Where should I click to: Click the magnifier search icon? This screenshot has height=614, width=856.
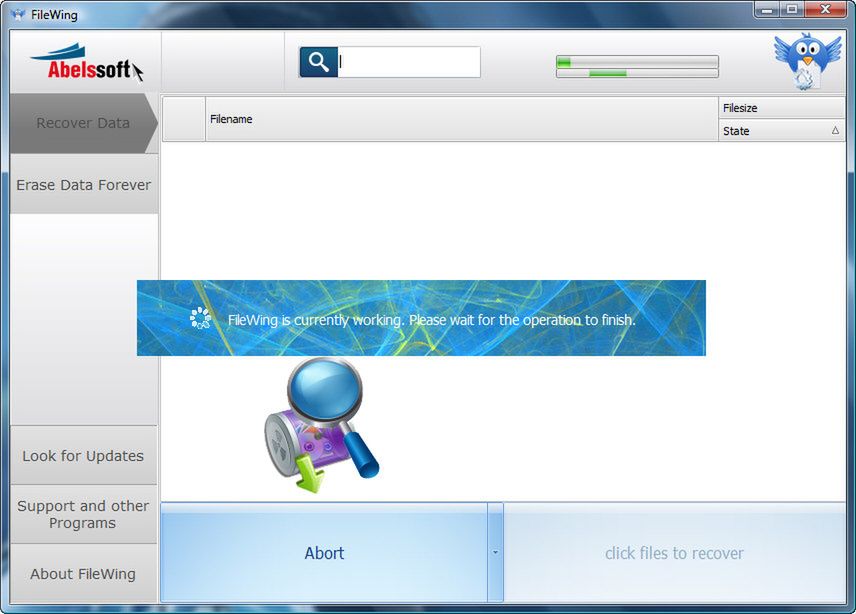pyautogui.click(x=319, y=62)
